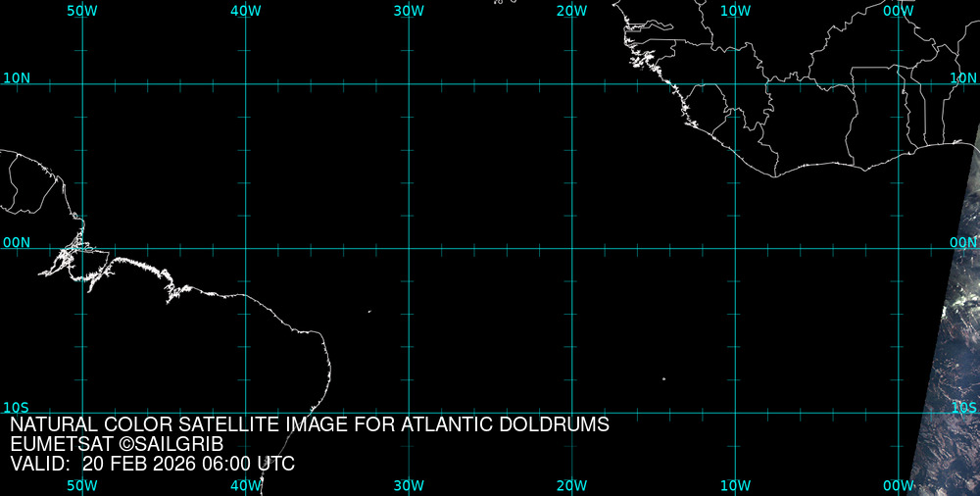Click the left 10N latitude label
The height and width of the screenshot is (496, 980).
tap(17, 78)
